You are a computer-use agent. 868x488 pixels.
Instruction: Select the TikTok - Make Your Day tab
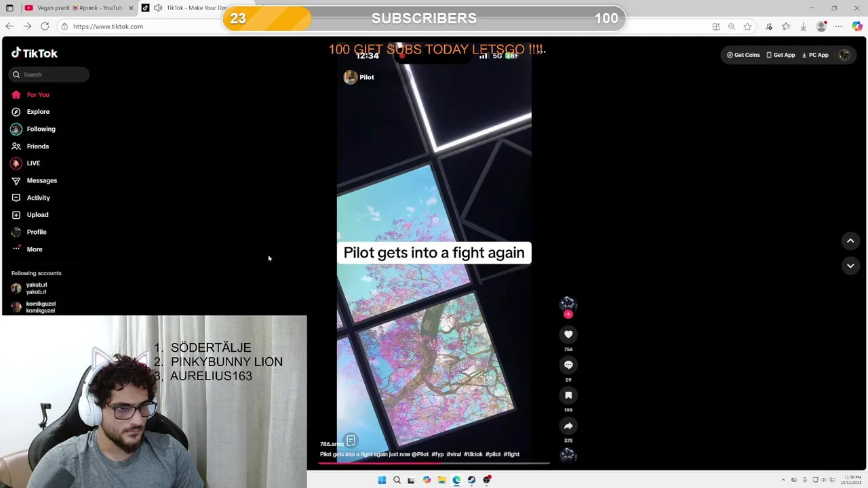click(x=197, y=7)
